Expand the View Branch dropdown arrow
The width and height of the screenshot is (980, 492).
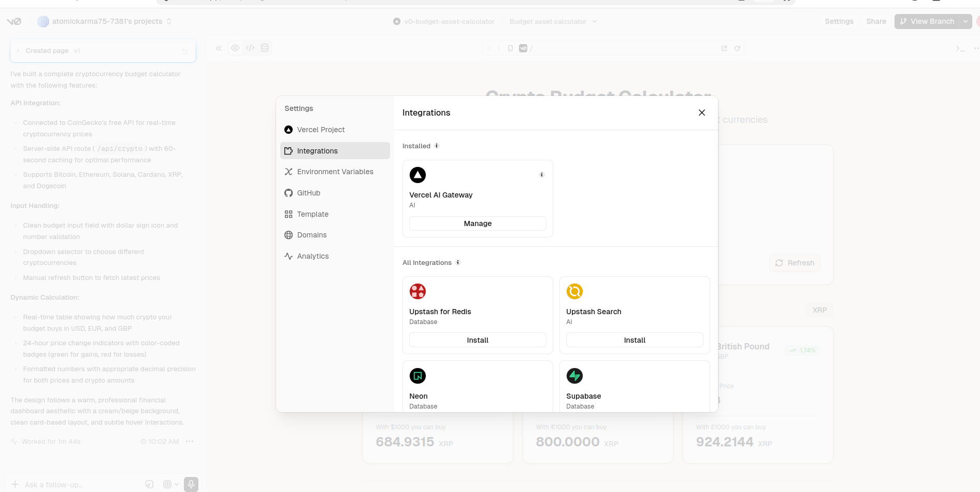965,21
